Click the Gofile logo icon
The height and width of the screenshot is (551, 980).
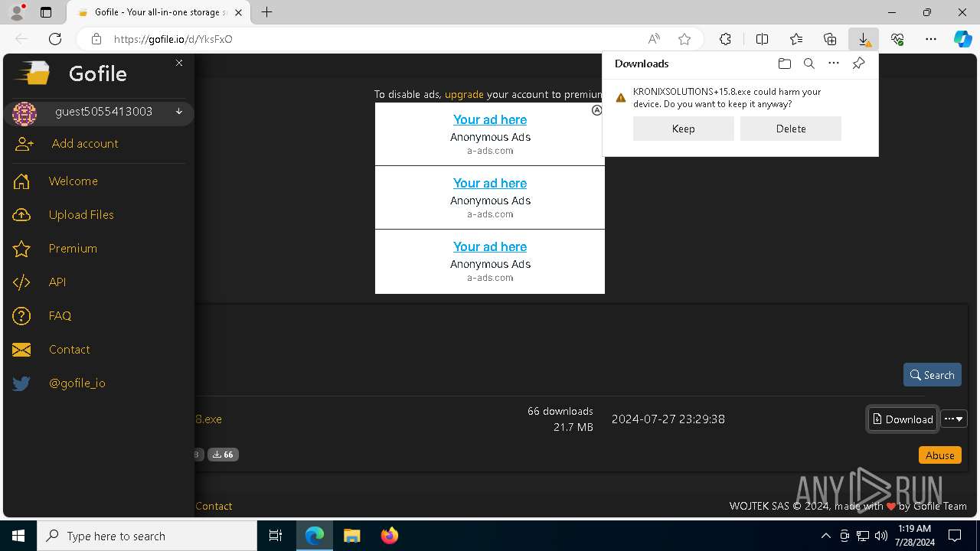pos(33,73)
